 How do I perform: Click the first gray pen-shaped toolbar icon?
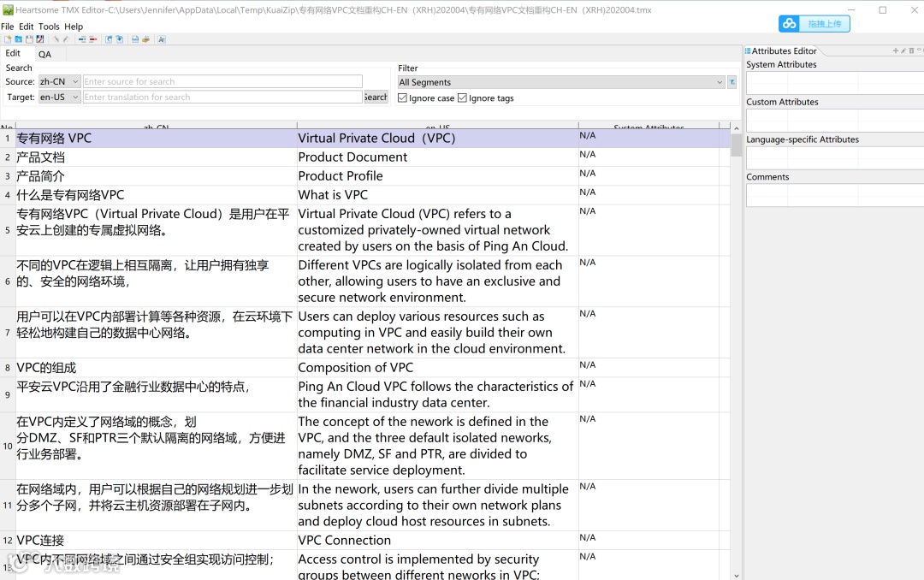(56, 39)
